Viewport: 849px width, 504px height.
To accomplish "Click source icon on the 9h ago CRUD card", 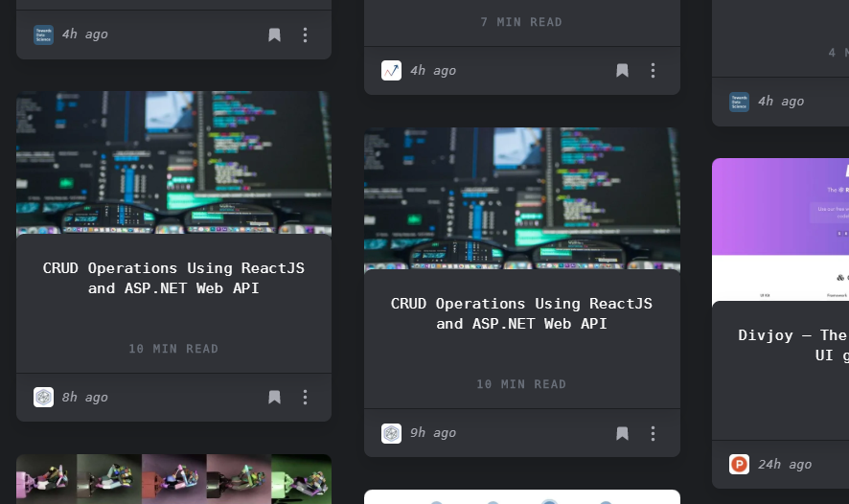I will (392, 433).
